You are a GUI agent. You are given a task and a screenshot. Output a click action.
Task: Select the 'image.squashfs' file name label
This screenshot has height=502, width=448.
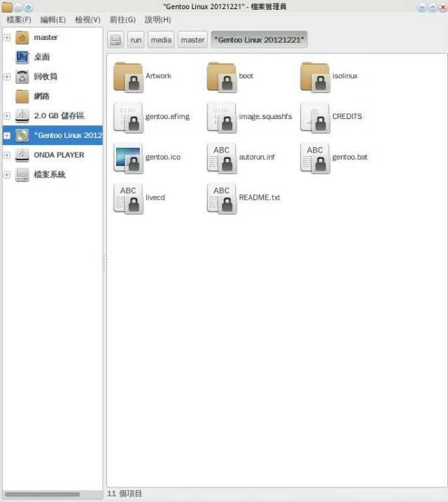coord(265,116)
